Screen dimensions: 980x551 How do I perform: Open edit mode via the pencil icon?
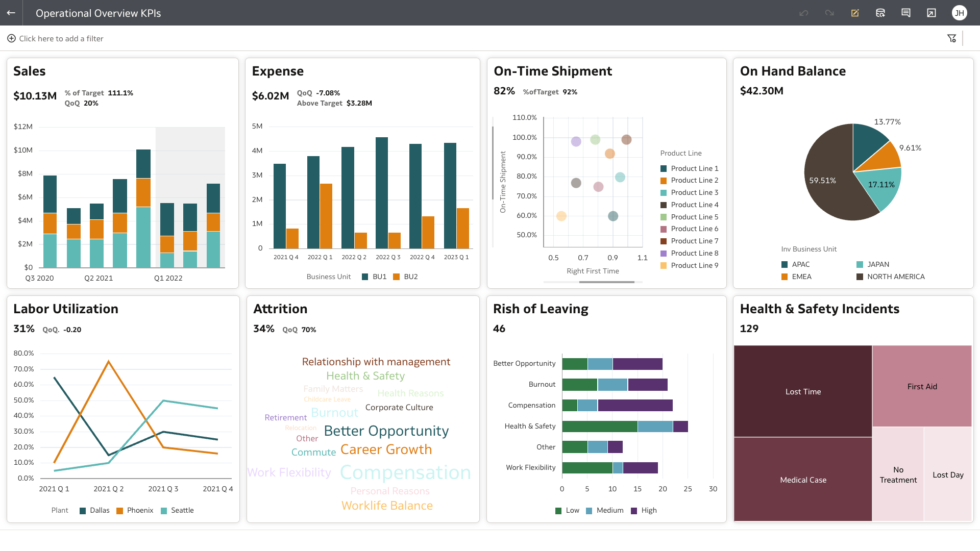point(855,13)
